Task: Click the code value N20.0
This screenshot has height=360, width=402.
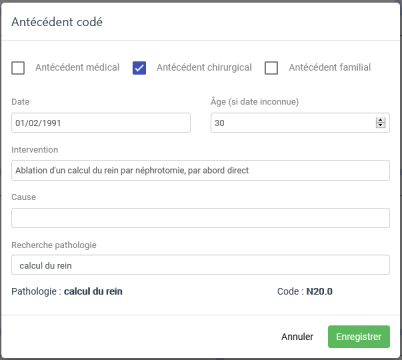Action: tap(319, 291)
